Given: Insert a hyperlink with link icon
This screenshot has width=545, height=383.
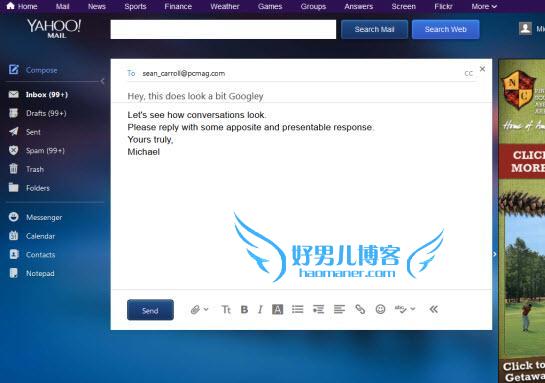Looking at the screenshot, I should tap(360, 309).
